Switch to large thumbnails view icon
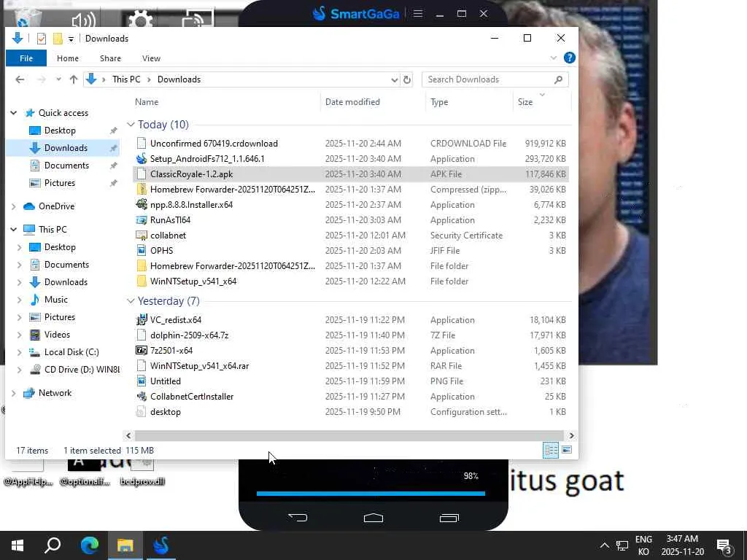This screenshot has width=747, height=560. (x=567, y=450)
